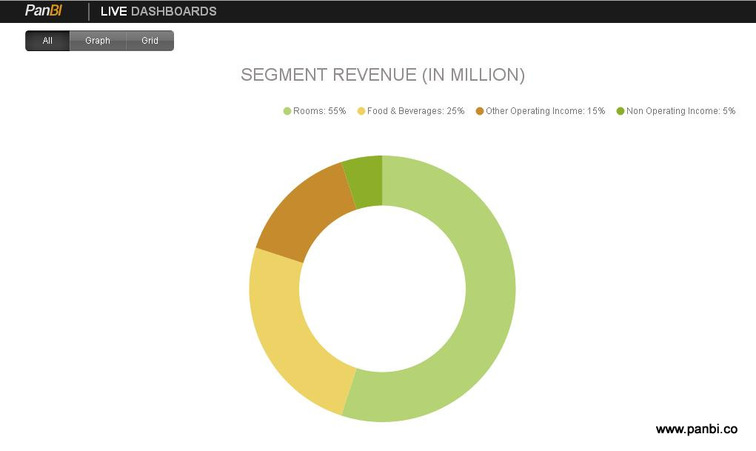Select the brown Other Operating Income segment
Screen dimensions: 756x451
[306, 212]
